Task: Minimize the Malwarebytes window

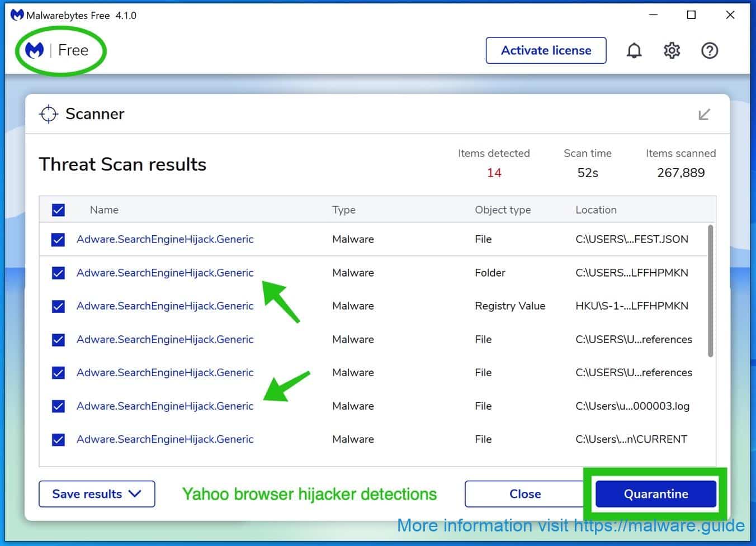Action: [653, 15]
